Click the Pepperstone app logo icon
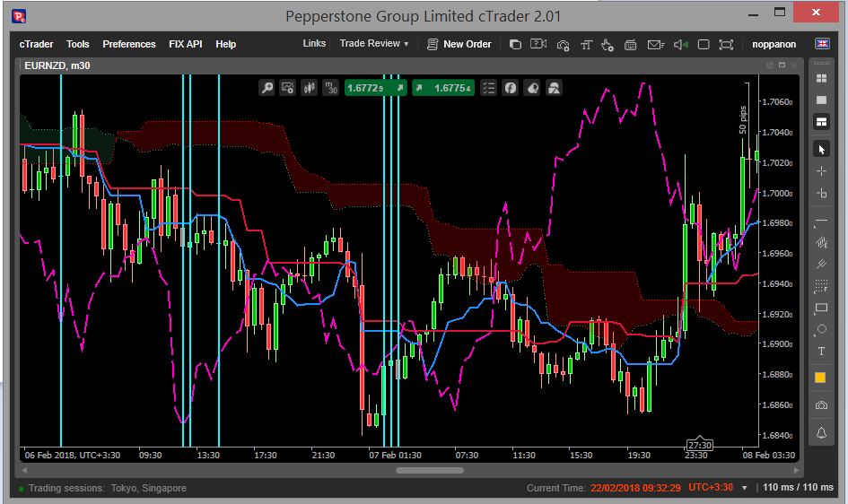848x504 pixels. (19, 16)
